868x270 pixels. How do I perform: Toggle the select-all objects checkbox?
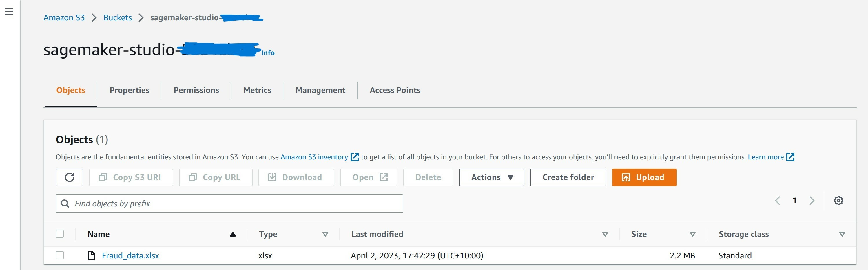[60, 233]
